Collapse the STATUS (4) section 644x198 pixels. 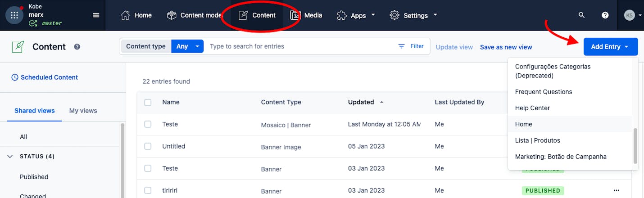[10, 157]
